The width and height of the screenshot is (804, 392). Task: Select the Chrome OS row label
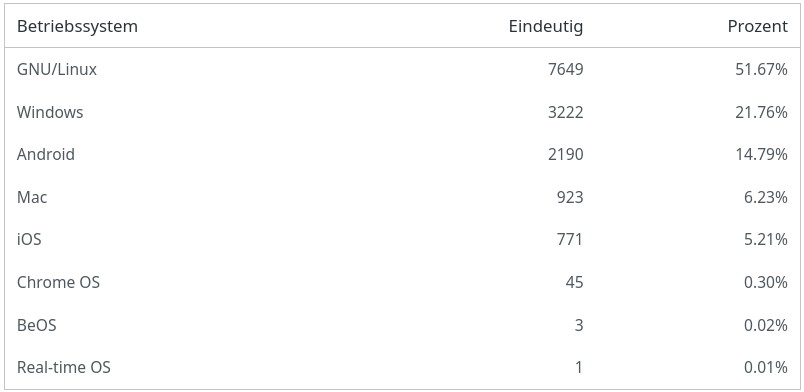[58, 282]
